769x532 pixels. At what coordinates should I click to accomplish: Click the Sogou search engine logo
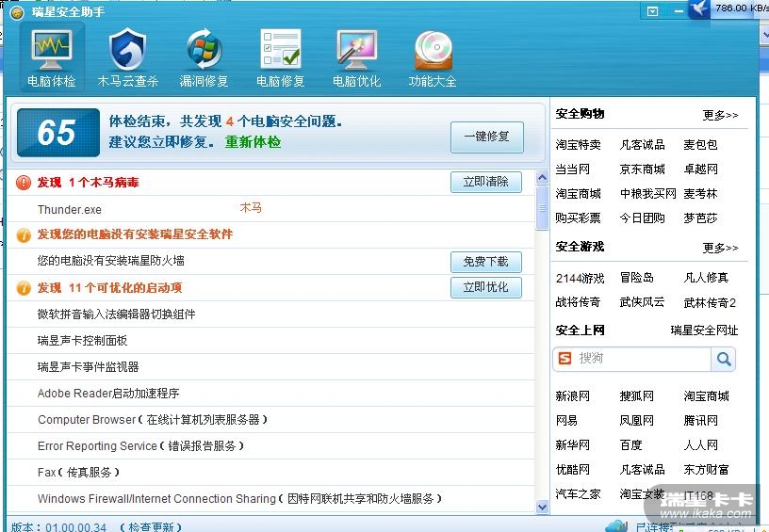coord(565,359)
